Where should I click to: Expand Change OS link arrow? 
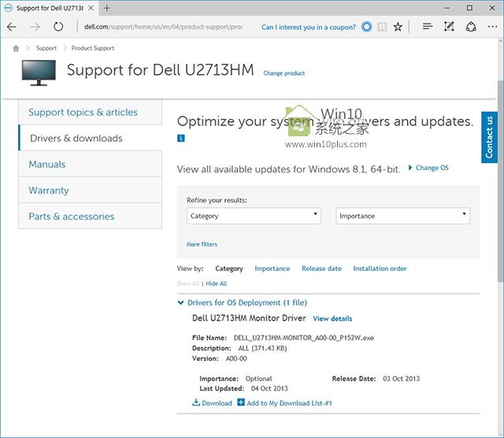[x=410, y=168]
